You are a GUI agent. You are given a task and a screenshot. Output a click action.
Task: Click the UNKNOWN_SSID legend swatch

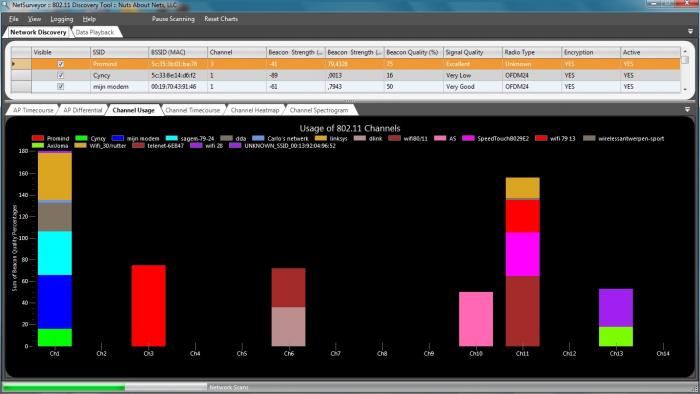tap(235, 145)
